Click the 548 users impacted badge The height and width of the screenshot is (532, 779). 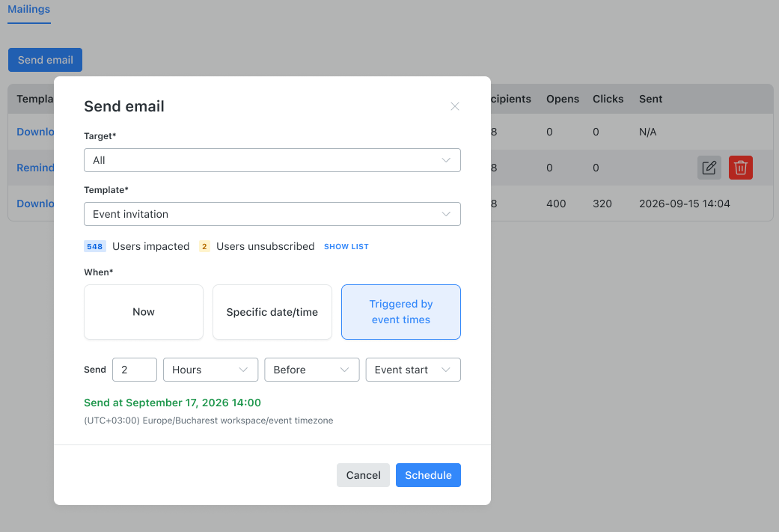click(x=95, y=246)
